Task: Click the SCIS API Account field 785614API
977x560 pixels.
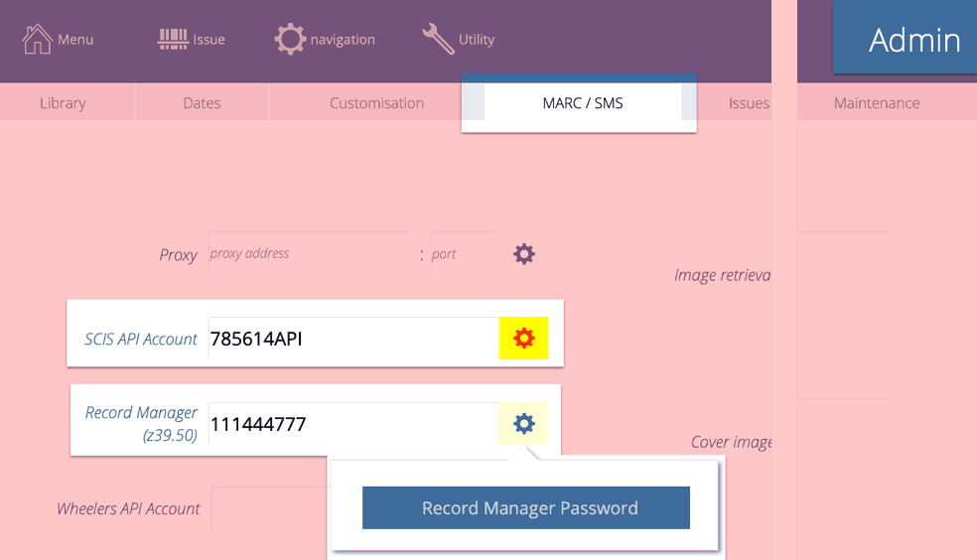Action: [352, 340]
